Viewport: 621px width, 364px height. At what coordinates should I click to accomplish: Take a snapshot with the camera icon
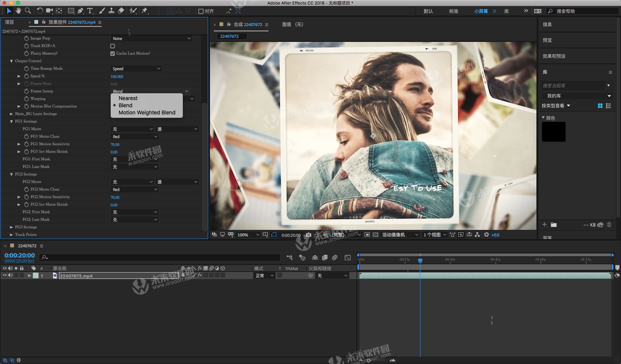(x=309, y=235)
